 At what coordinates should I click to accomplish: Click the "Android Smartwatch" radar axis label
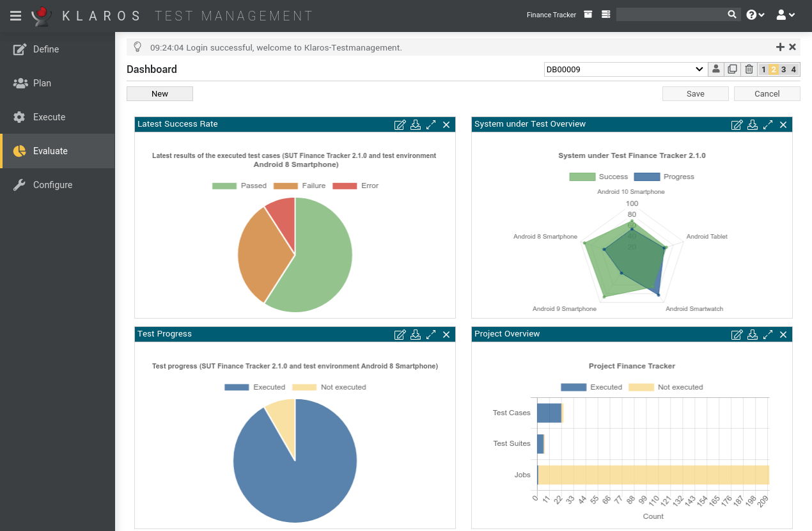[694, 309]
